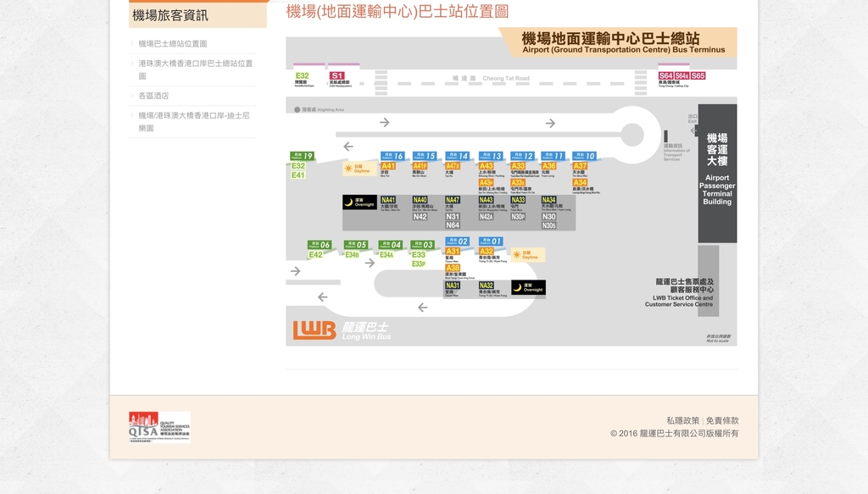Click the 免責條款 footer link
868x494 pixels.
pyautogui.click(x=722, y=420)
